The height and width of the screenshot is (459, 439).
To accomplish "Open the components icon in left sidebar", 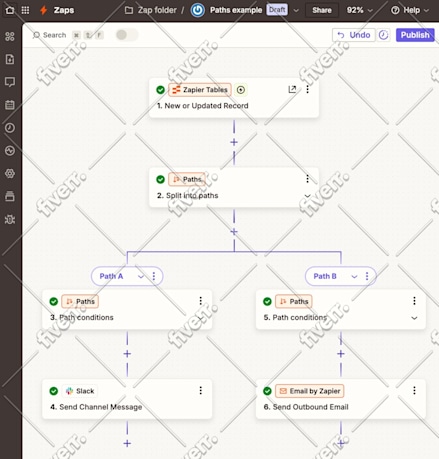I will coord(10,36).
